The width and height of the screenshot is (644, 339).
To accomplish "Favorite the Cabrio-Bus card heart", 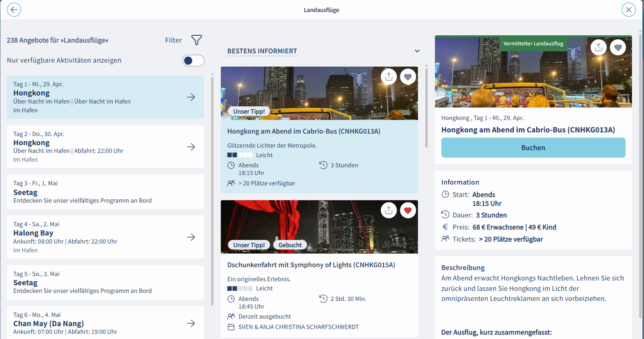I will 408,77.
